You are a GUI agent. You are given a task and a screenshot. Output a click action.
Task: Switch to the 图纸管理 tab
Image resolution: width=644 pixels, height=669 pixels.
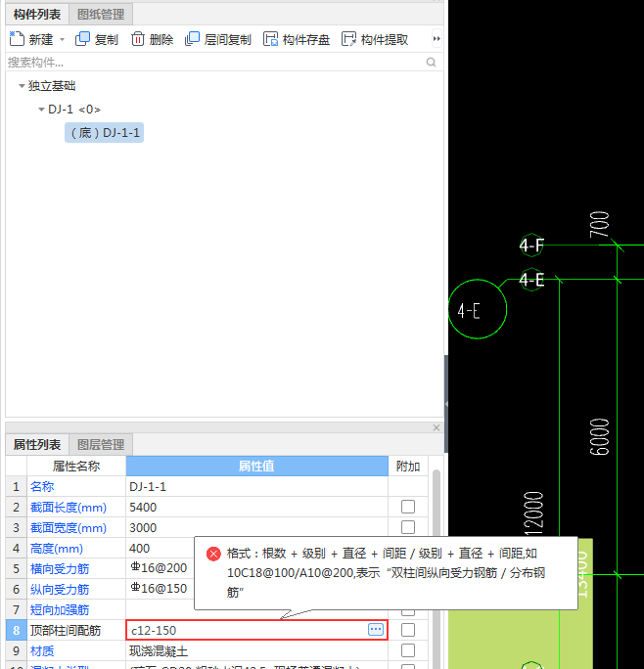(101, 15)
